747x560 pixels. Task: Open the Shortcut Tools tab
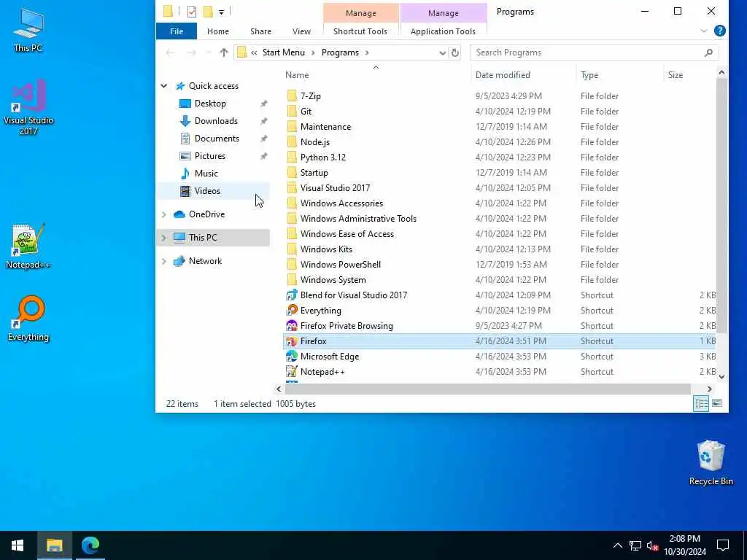pos(360,31)
